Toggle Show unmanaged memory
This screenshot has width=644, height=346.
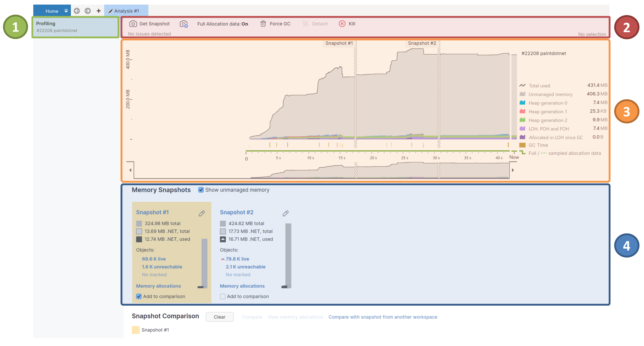(201, 190)
